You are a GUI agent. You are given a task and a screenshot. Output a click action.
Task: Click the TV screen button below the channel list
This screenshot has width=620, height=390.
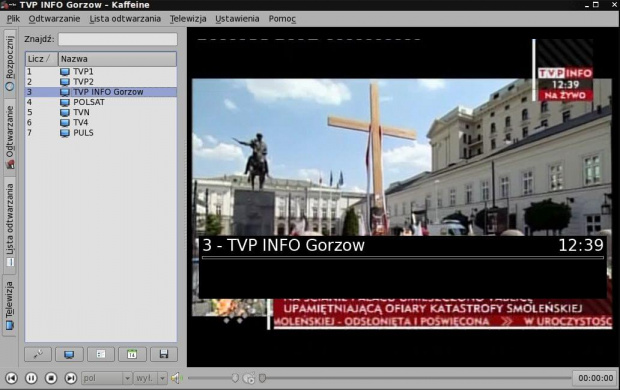tap(69, 354)
